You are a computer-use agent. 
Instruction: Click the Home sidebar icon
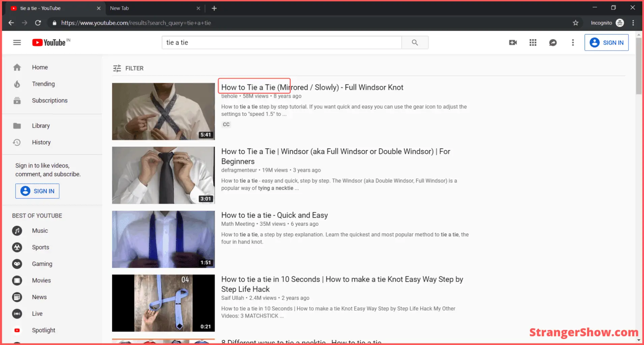coord(17,67)
